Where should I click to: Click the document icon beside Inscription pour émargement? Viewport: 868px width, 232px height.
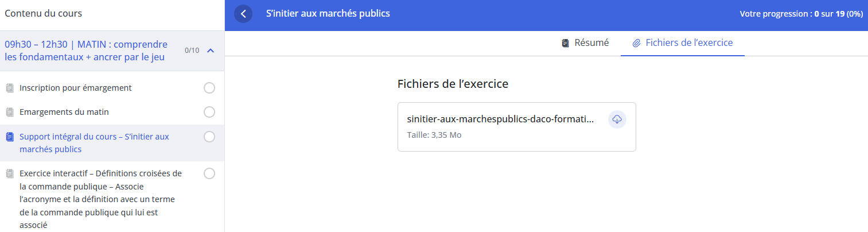pos(9,88)
